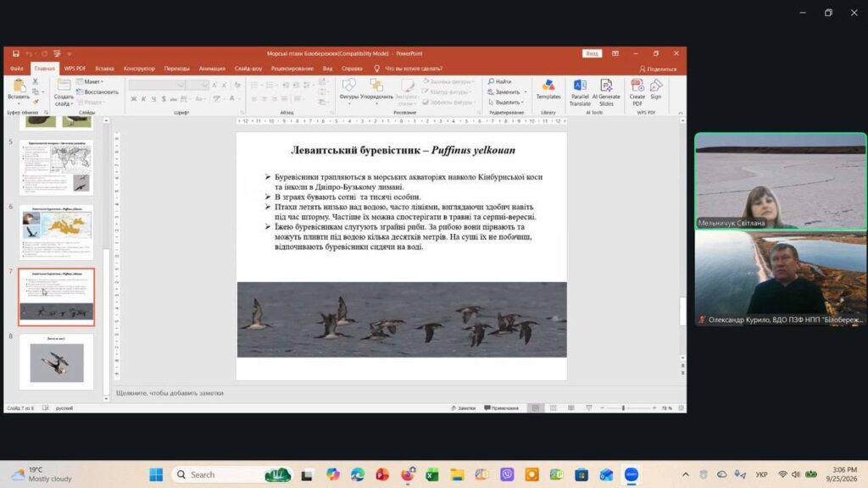
Task: Click the Create PDF icon
Action: 637,91
